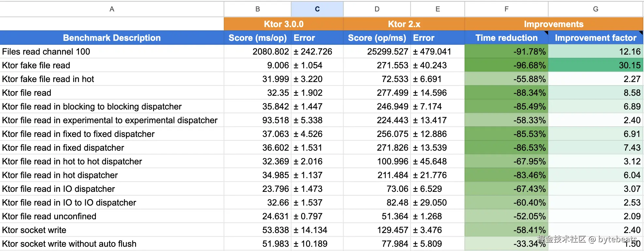The width and height of the screenshot is (644, 251).
Task: Click the time reduction cell -52.05%
Action: pos(506,216)
